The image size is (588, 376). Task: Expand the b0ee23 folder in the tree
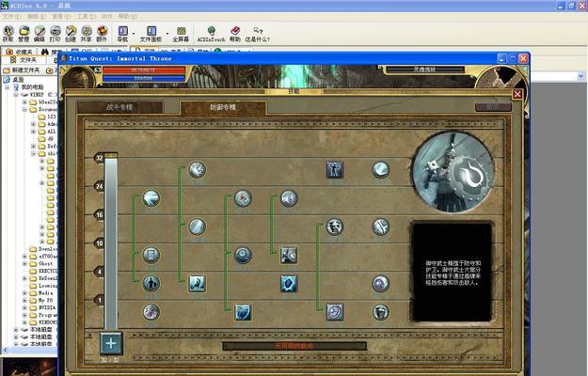(24, 102)
